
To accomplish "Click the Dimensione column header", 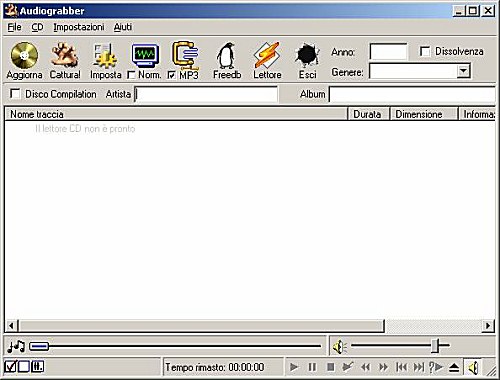I will tap(424, 114).
